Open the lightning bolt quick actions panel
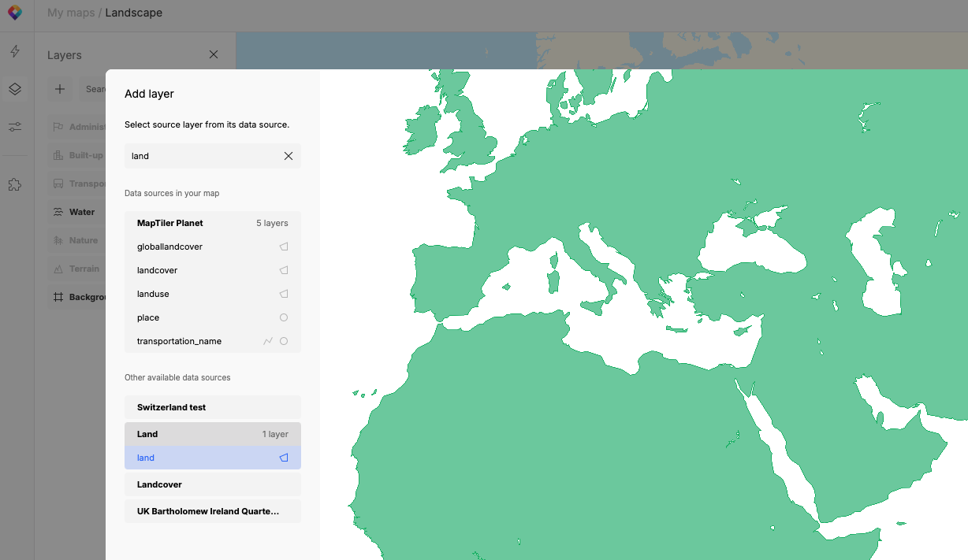The height and width of the screenshot is (560, 968). click(x=15, y=51)
